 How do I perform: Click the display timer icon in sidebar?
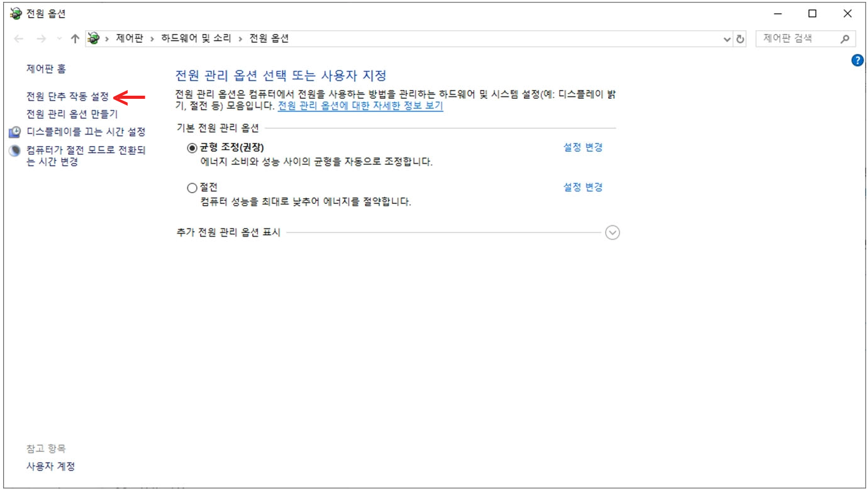point(14,132)
